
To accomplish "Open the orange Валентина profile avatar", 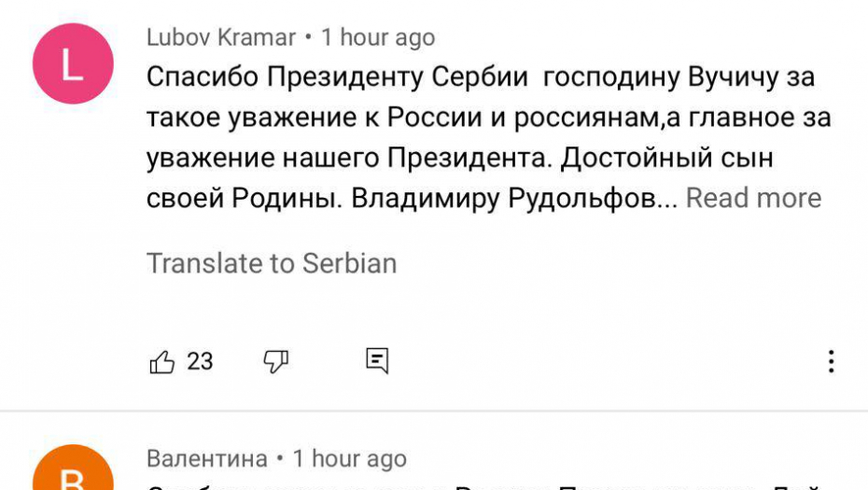I will tap(73, 471).
